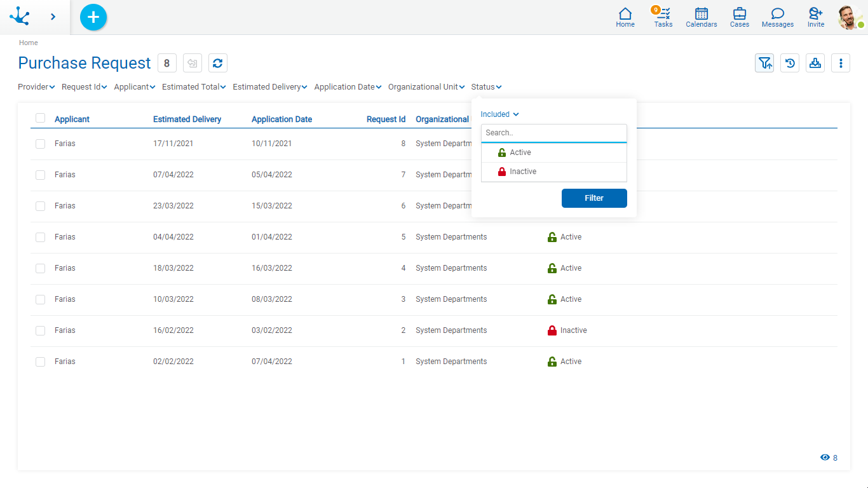Click the Invite user icon
Image resolution: width=868 pixels, height=488 pixels.
816,17
